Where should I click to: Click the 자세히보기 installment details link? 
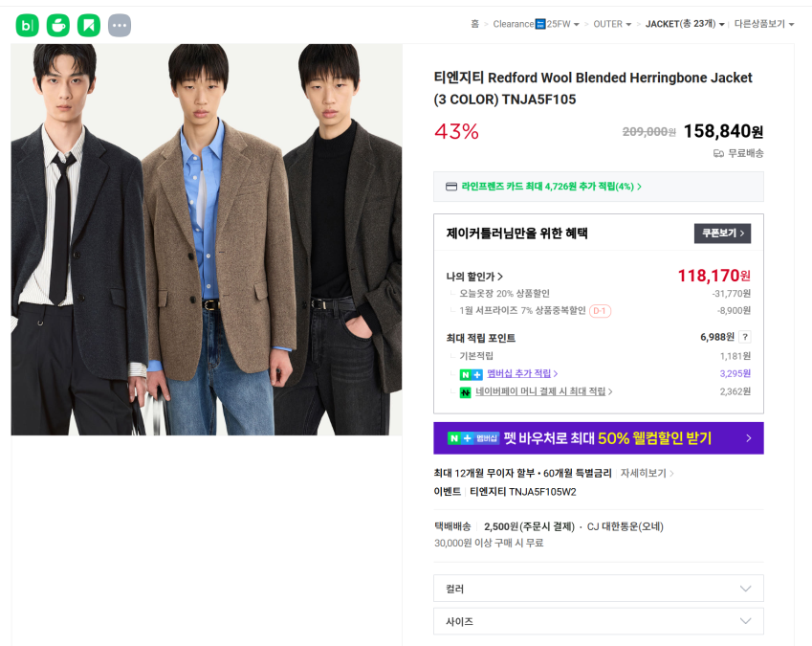click(x=647, y=474)
